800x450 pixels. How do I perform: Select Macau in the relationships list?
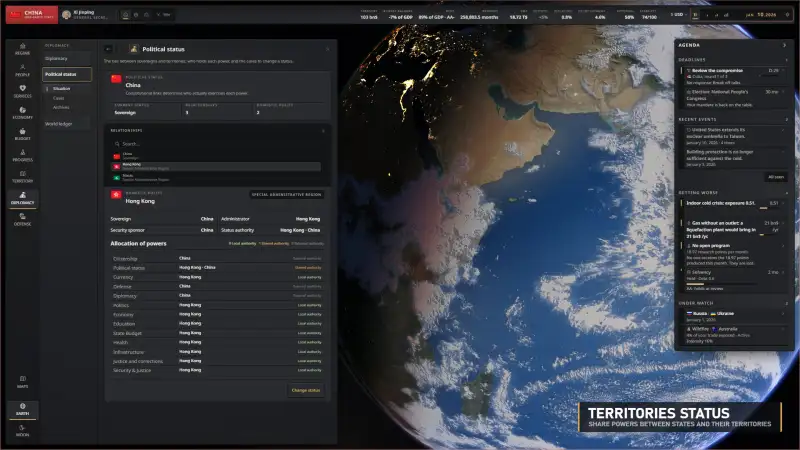217,178
